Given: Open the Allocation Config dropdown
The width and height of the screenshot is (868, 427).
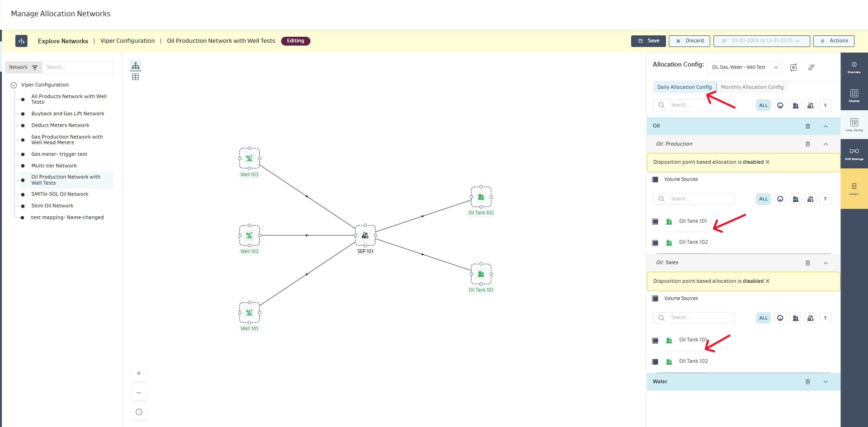Looking at the screenshot, I should tap(744, 67).
